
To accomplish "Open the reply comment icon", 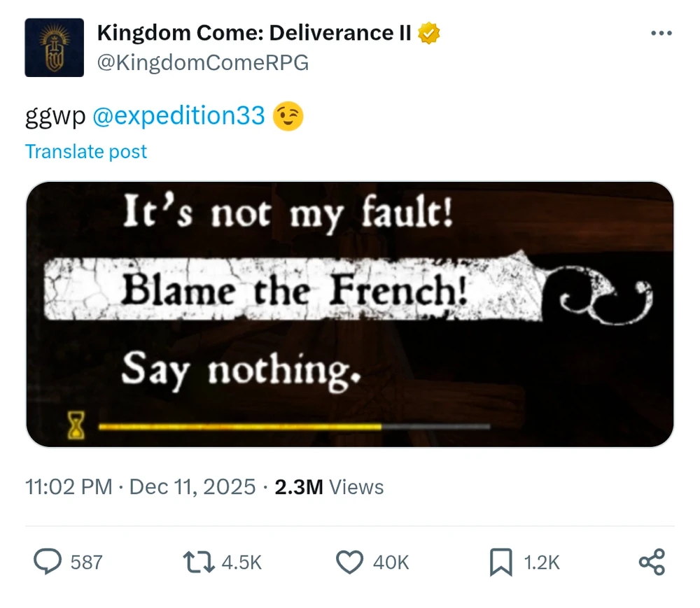I will click(48, 562).
